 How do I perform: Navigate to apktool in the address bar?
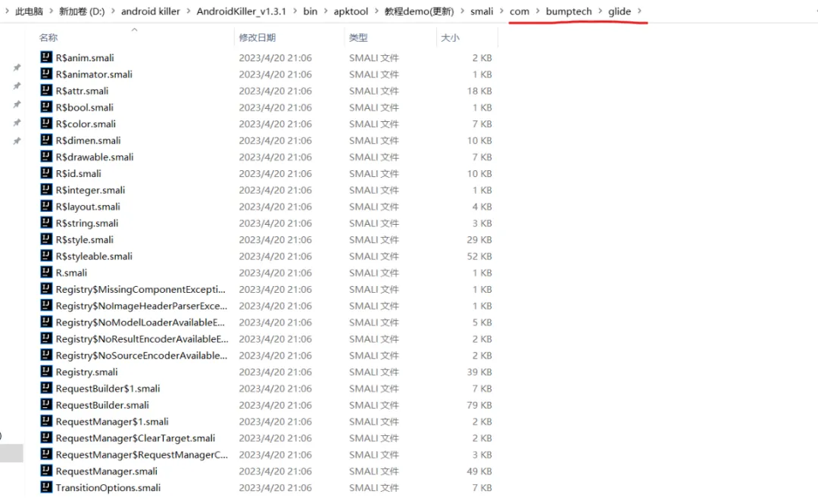point(351,11)
